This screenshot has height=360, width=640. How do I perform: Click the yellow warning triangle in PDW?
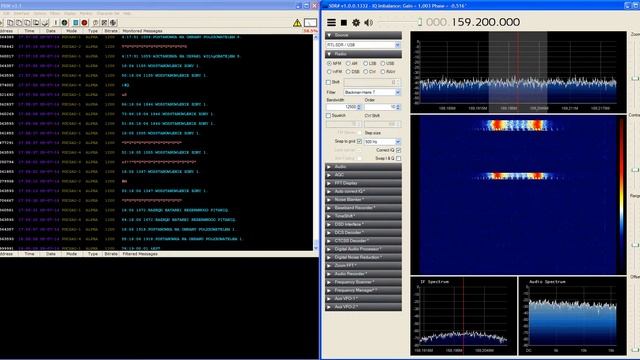pyautogui.click(x=297, y=23)
